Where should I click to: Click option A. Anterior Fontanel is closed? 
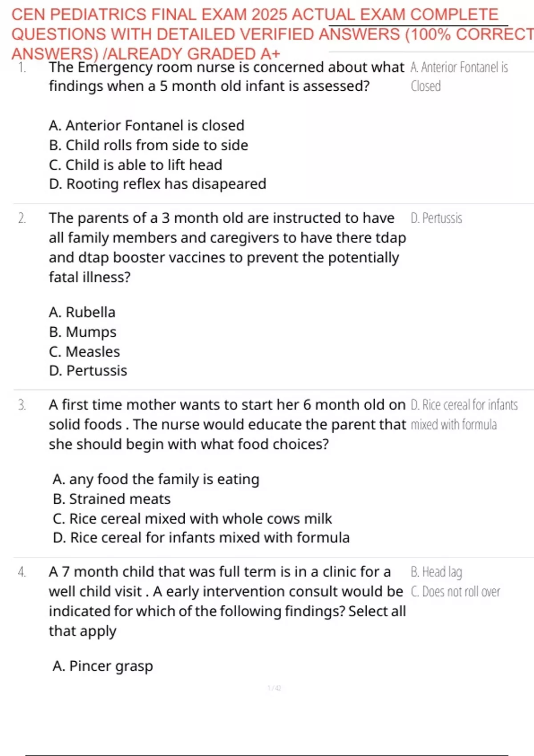146,125
